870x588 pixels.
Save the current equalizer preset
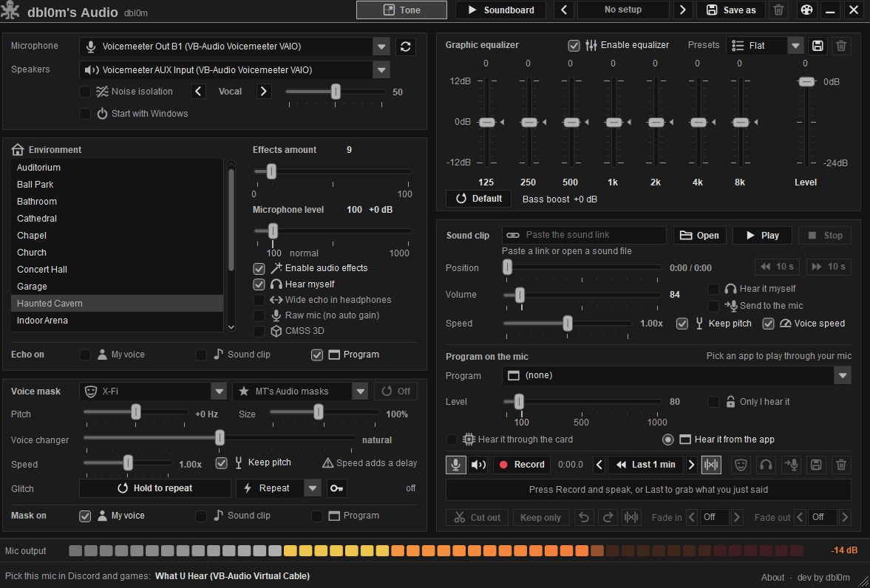(818, 46)
